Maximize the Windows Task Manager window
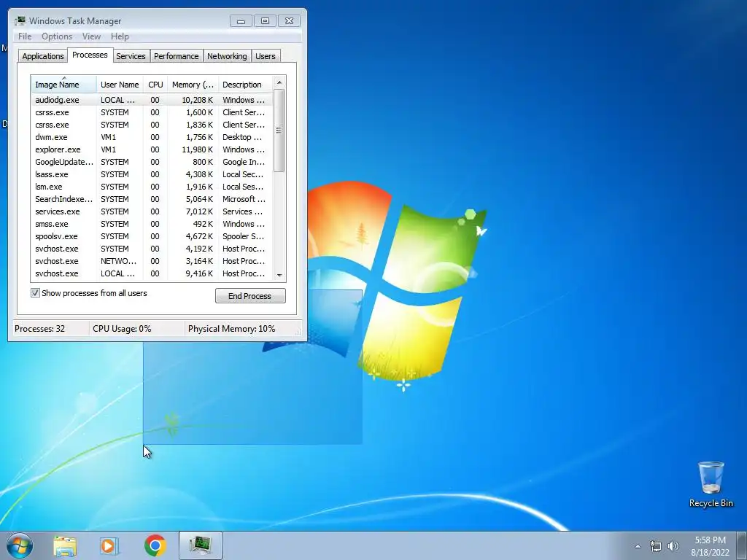This screenshot has width=747, height=560. [x=266, y=21]
